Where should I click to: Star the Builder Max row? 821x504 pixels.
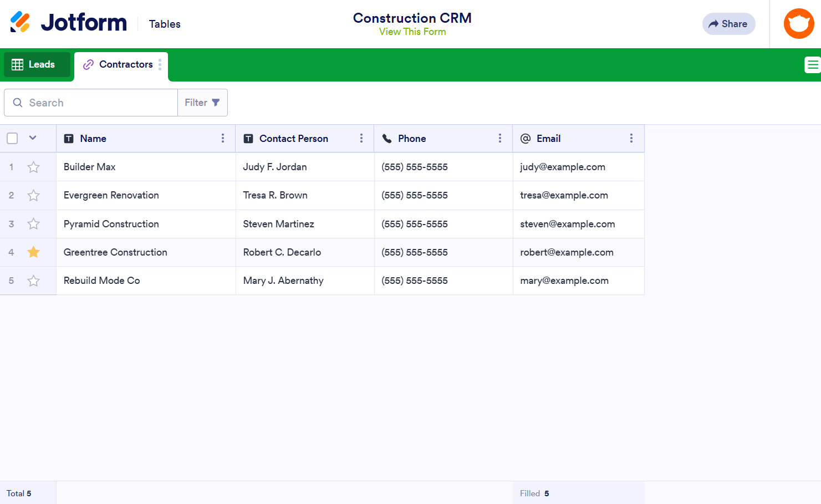[34, 167]
